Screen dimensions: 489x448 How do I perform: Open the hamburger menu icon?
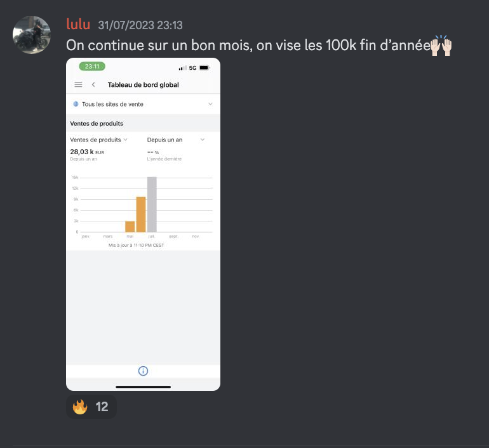coord(78,84)
